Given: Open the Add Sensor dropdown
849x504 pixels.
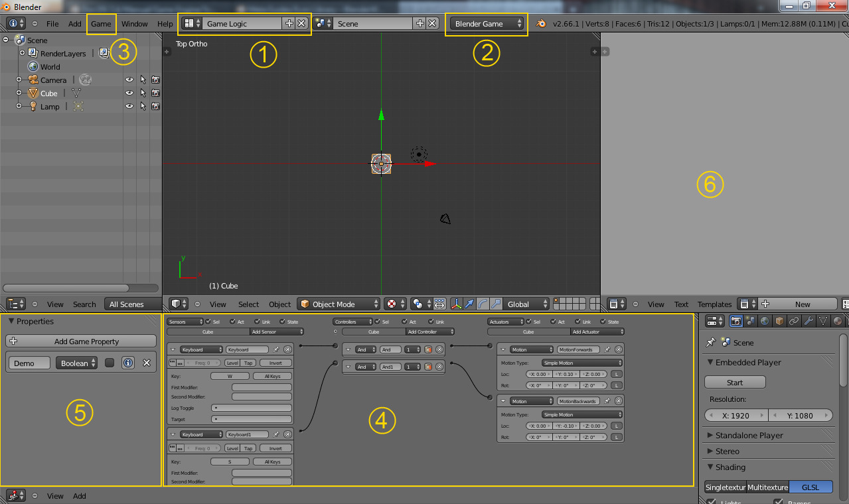Looking at the screenshot, I should coord(277,331).
